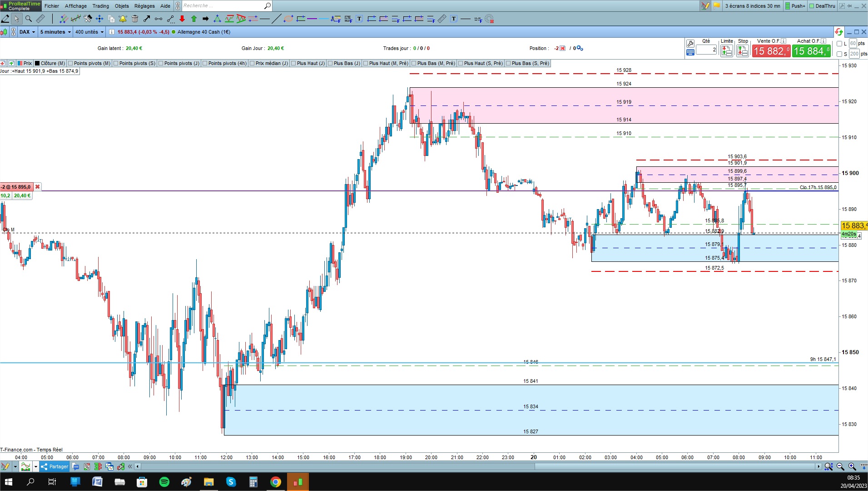
Task: Select the text annotation T tool
Action: 359,19
